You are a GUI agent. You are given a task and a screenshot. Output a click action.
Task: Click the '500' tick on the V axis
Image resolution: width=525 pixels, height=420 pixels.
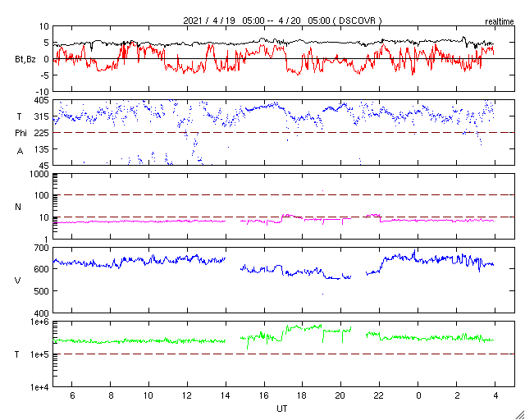pos(42,291)
